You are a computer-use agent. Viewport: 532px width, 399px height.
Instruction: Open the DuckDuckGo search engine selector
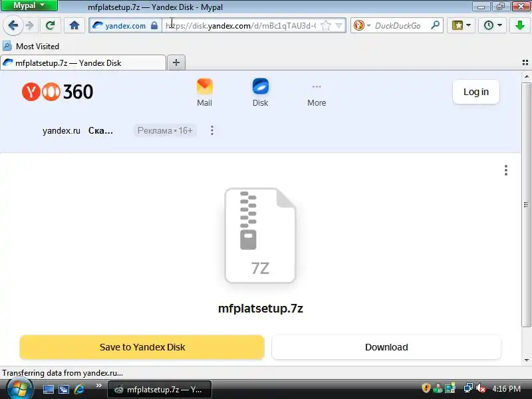point(362,25)
